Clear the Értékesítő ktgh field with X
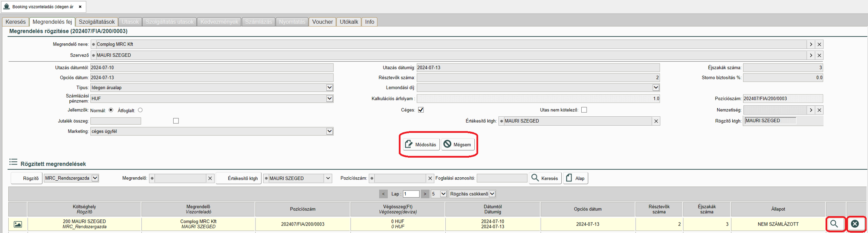The height and width of the screenshot is (233, 868). (x=656, y=121)
